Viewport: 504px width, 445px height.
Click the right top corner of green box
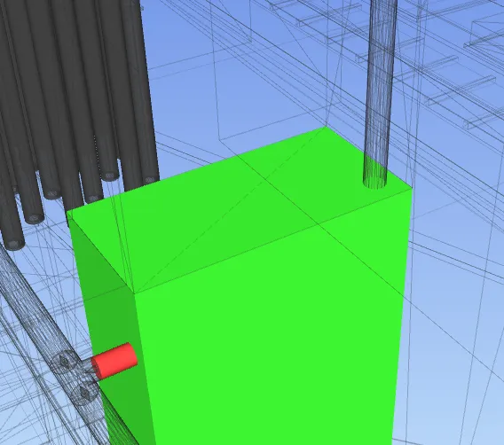click(x=412, y=187)
